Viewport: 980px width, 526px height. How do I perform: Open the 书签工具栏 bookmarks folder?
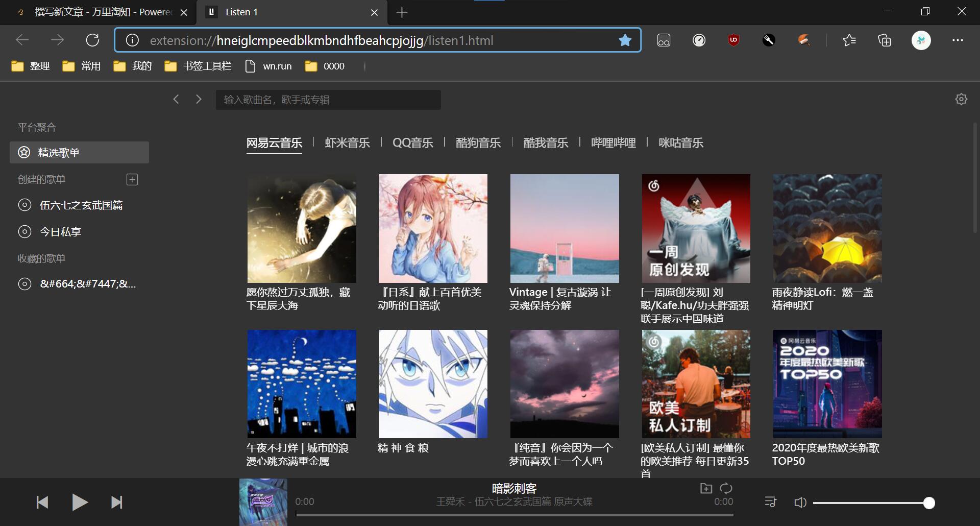(198, 66)
